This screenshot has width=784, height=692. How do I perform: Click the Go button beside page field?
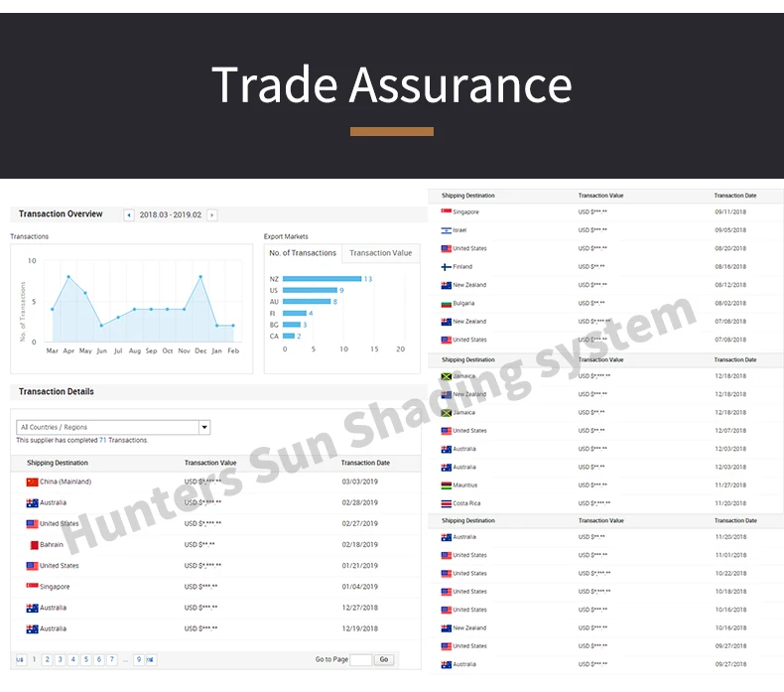(384, 659)
